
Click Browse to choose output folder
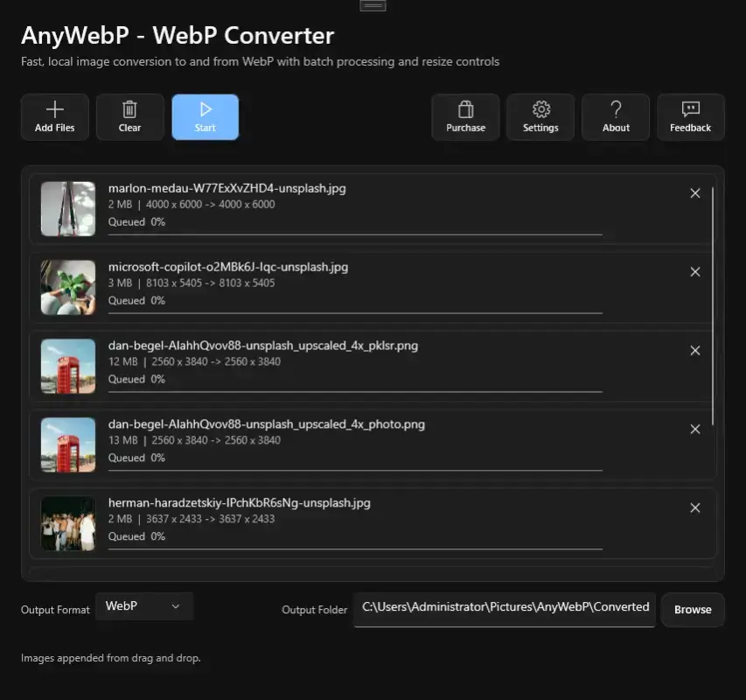tap(693, 610)
